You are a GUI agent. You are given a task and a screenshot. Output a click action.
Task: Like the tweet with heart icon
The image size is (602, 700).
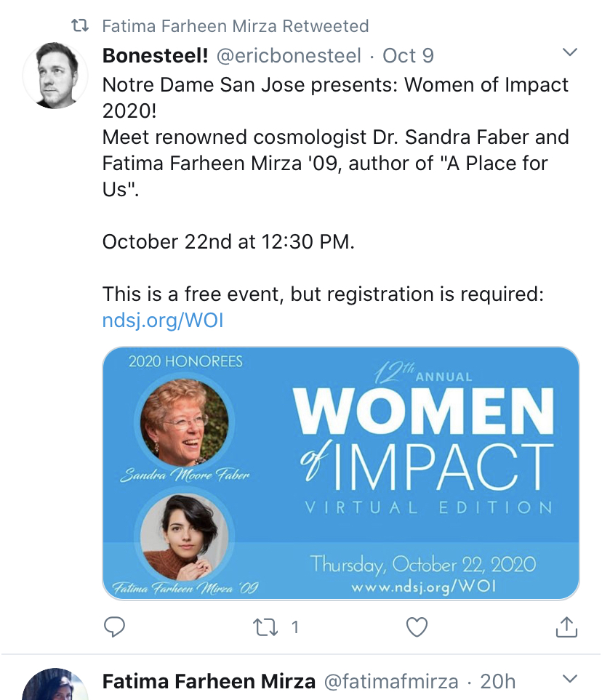pyautogui.click(x=417, y=627)
